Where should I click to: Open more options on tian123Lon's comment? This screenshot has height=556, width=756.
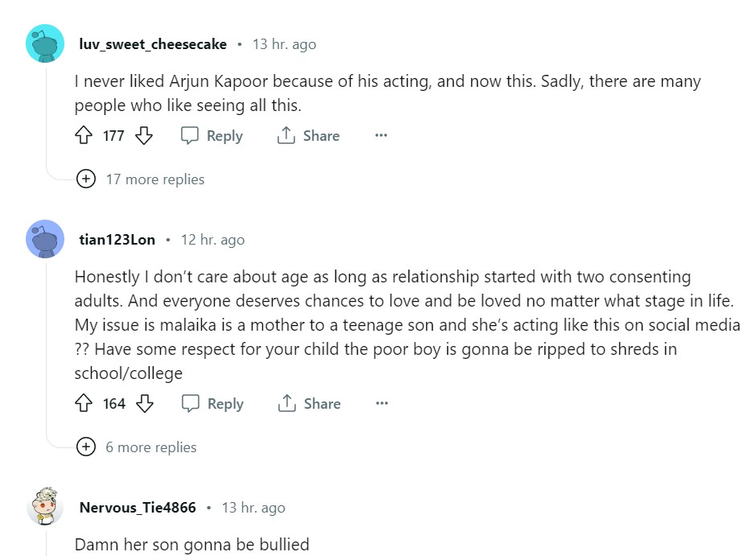[x=382, y=404]
